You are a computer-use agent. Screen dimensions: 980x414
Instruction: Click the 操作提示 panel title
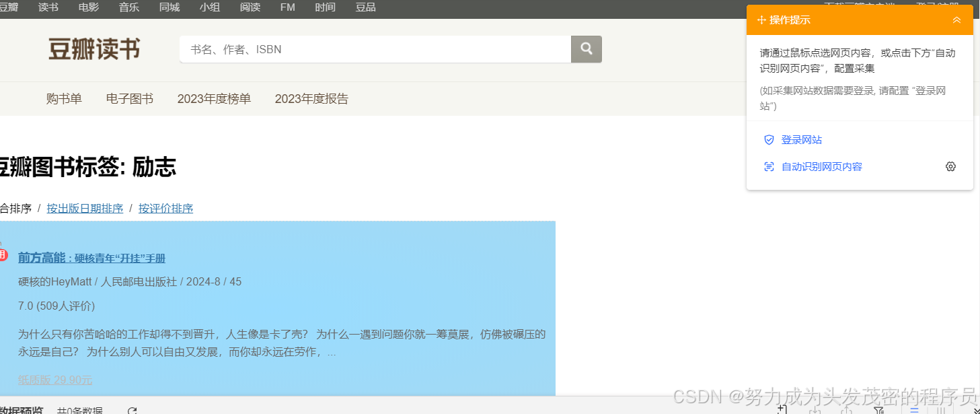tap(790, 20)
